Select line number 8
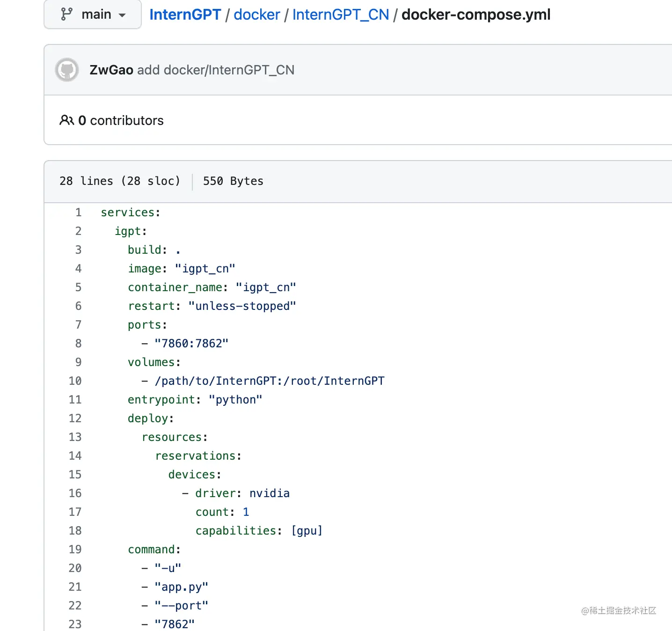The width and height of the screenshot is (672, 631). pyautogui.click(x=78, y=344)
